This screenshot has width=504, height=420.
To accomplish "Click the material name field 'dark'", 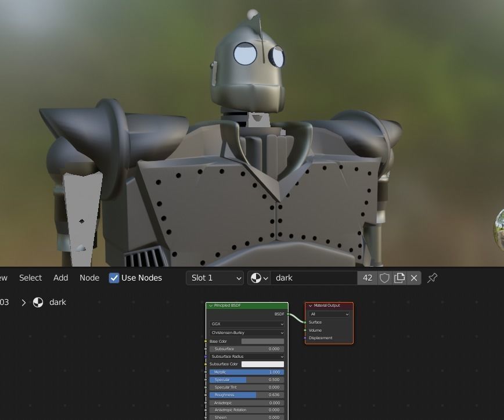I will pos(314,278).
